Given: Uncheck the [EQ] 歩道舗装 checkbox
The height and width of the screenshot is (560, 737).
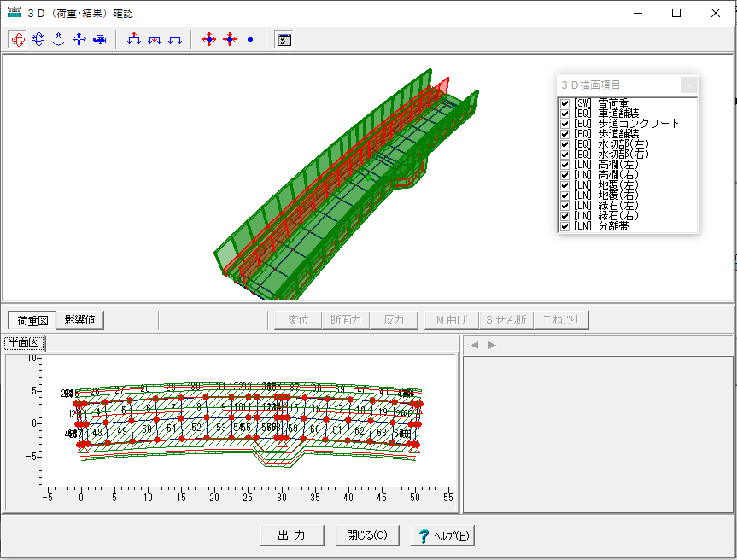Looking at the screenshot, I should point(565,134).
